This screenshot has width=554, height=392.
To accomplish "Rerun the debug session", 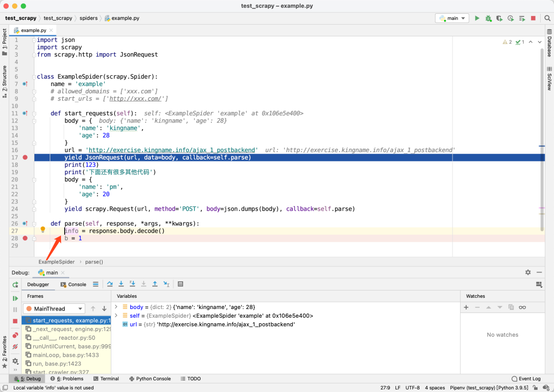I will click(x=15, y=285).
